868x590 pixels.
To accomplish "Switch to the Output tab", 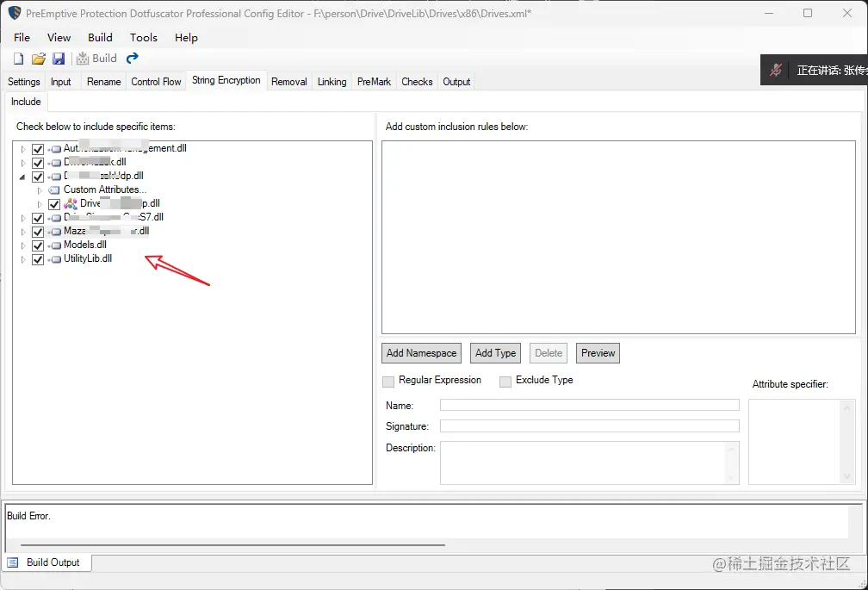I will click(x=456, y=81).
